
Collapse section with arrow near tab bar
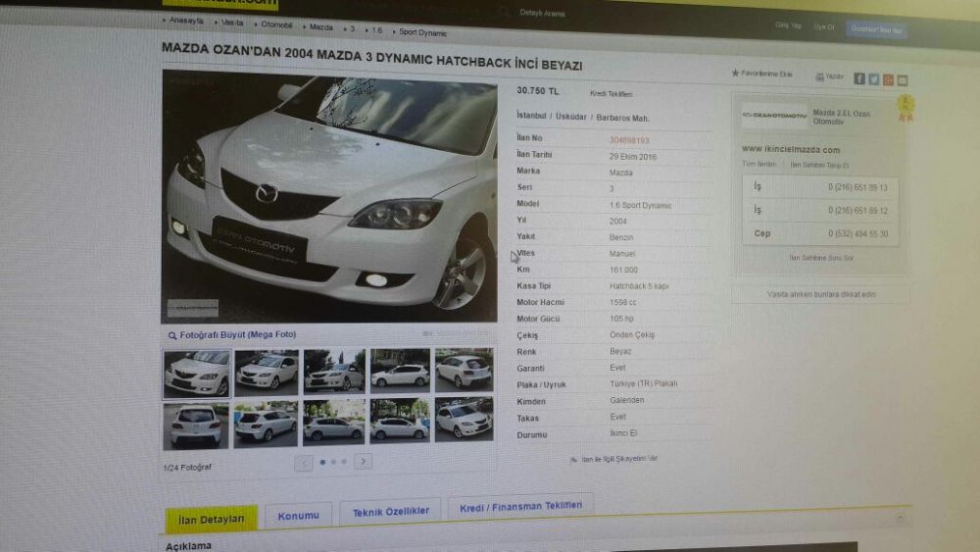900,519
